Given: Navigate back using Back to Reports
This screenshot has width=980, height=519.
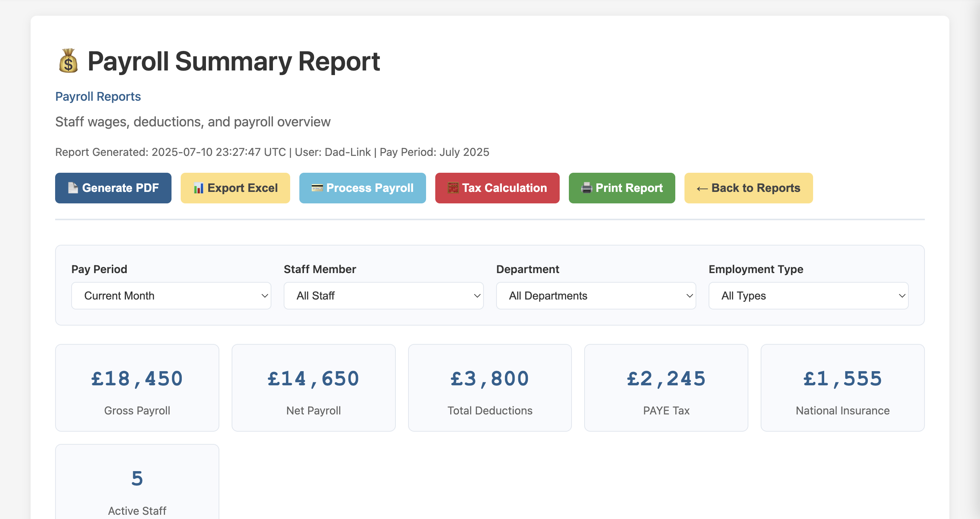Looking at the screenshot, I should 748,188.
